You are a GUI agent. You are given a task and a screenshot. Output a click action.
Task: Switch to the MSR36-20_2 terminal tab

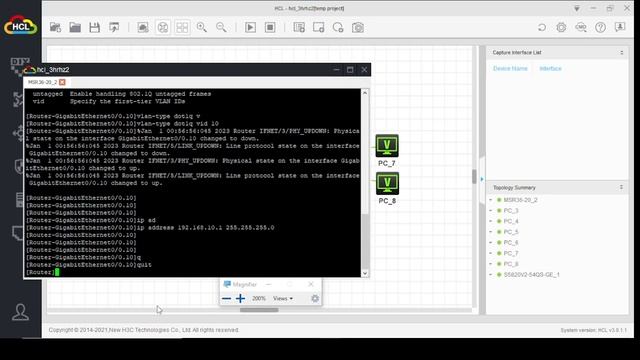coord(42,82)
